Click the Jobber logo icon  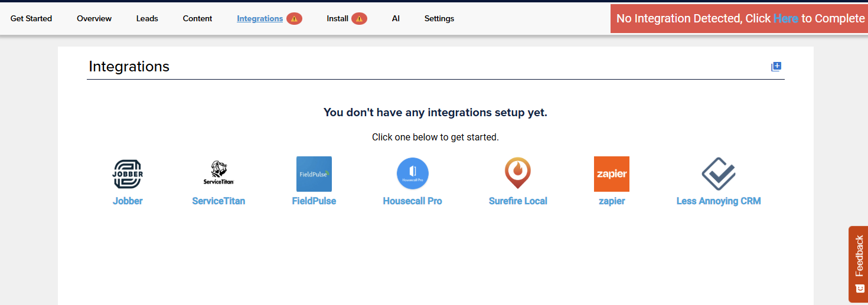pyautogui.click(x=128, y=174)
